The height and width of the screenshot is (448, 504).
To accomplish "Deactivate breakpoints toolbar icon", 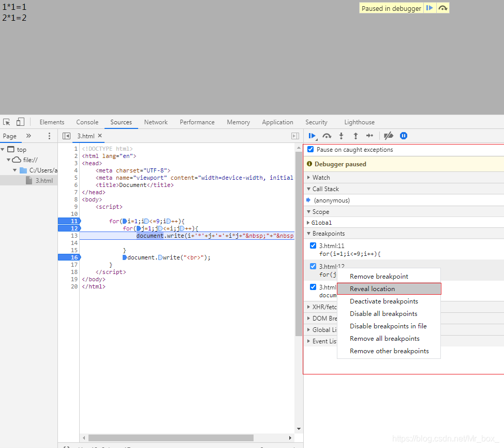I will (389, 136).
